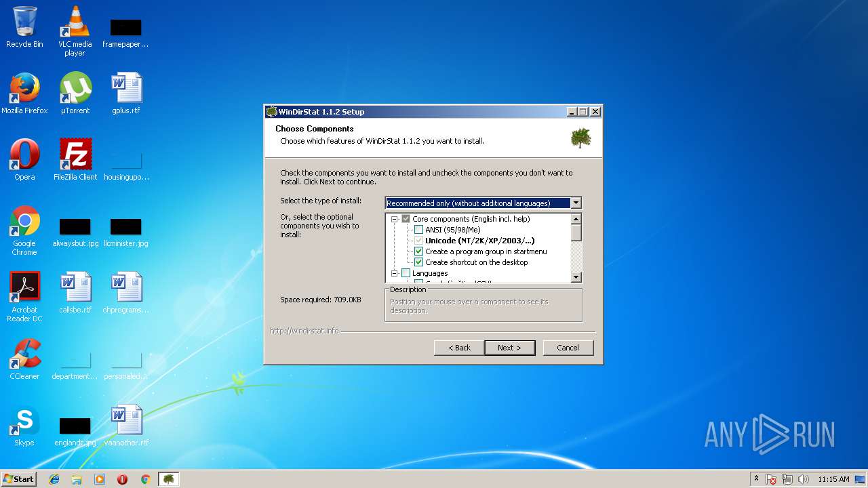Launch Skype desktop shortcut

point(24,426)
